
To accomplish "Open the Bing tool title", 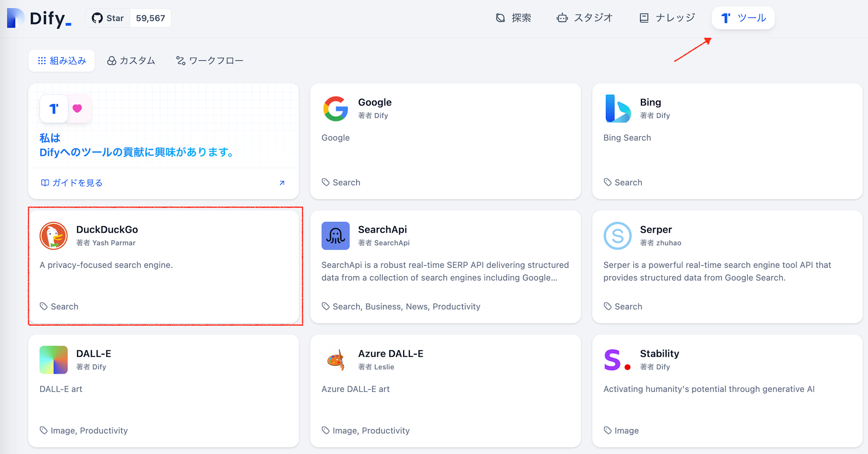I will pyautogui.click(x=651, y=102).
